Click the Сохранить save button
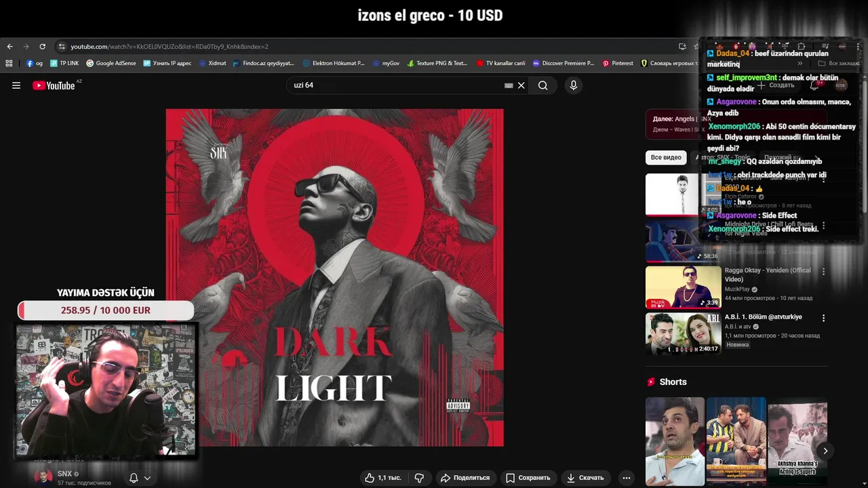The width and height of the screenshot is (868, 488). point(528,478)
